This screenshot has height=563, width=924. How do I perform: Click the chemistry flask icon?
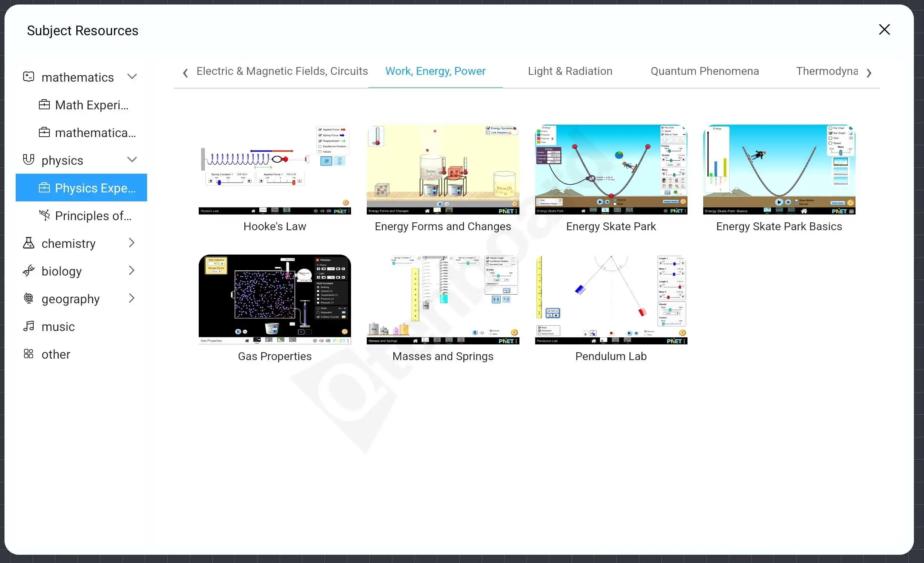point(28,243)
